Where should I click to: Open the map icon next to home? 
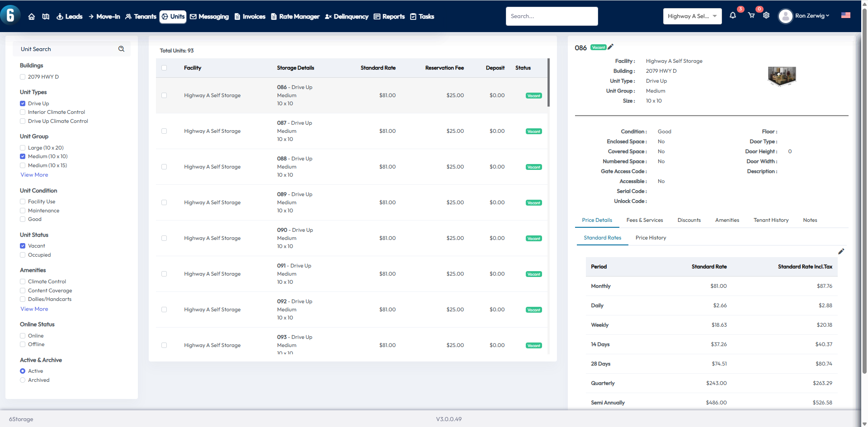(x=46, y=17)
